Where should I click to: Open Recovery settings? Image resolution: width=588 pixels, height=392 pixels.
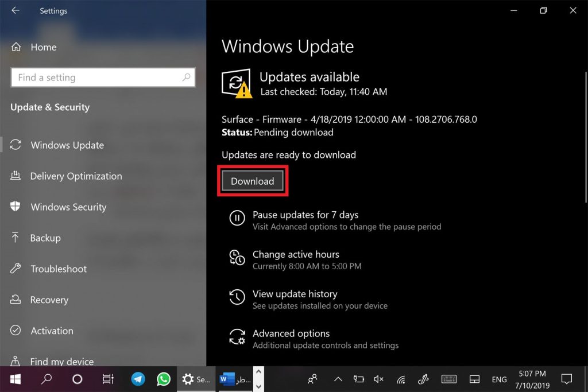pyautogui.click(x=49, y=300)
